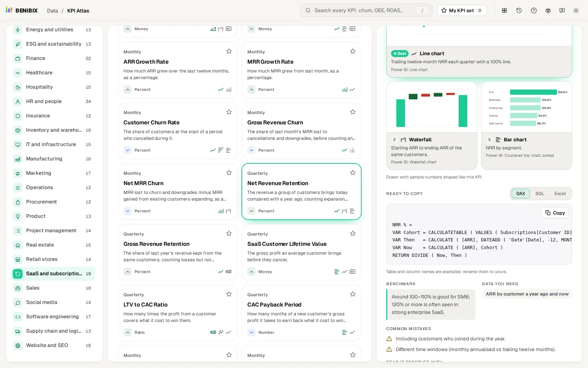The image size is (588, 368).
Task: Click the Energy and utilities bolt icon
Action: [x=18, y=30]
